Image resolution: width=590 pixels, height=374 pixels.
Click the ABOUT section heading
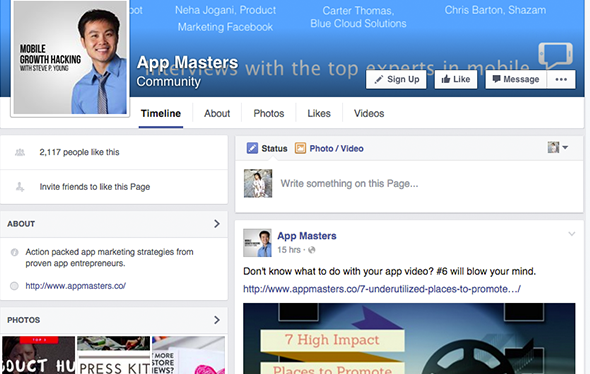21,224
